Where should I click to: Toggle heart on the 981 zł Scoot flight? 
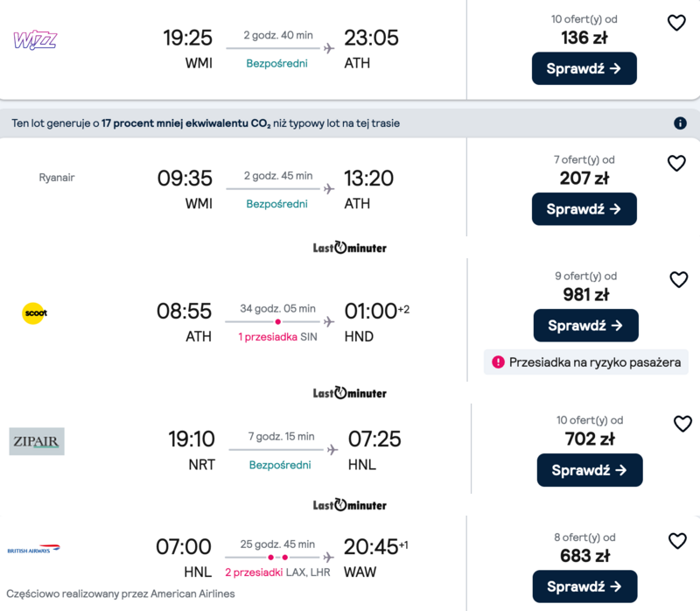point(679,280)
